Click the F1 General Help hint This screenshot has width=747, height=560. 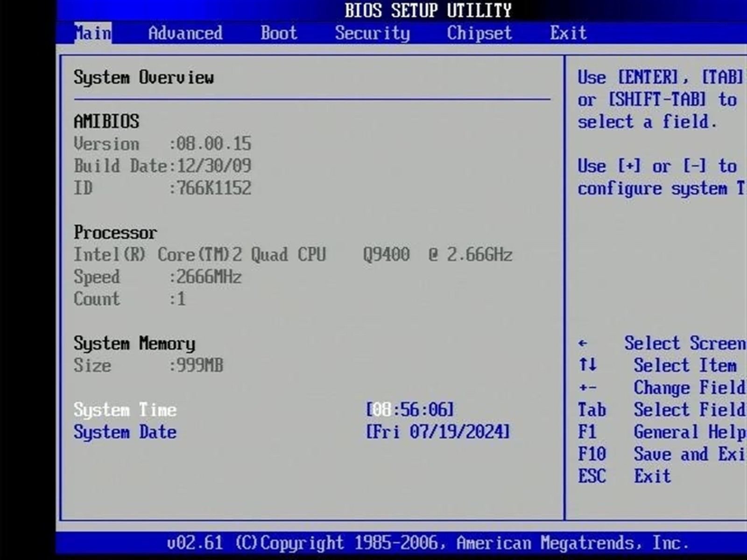click(662, 432)
